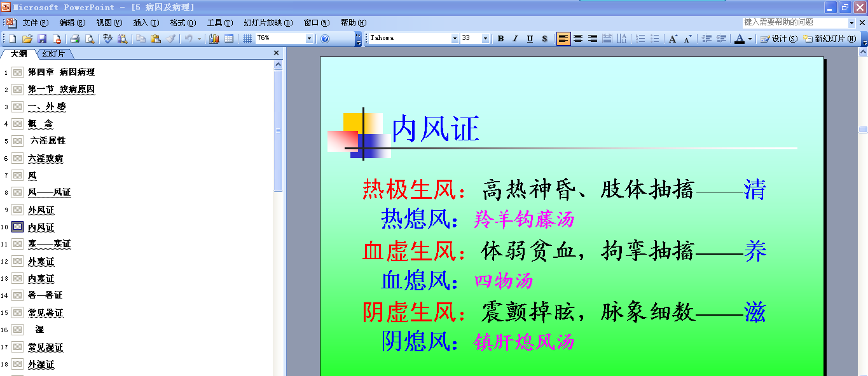Click the New blank presentation icon
Viewport: 868px width, 376px height.
click(x=12, y=39)
